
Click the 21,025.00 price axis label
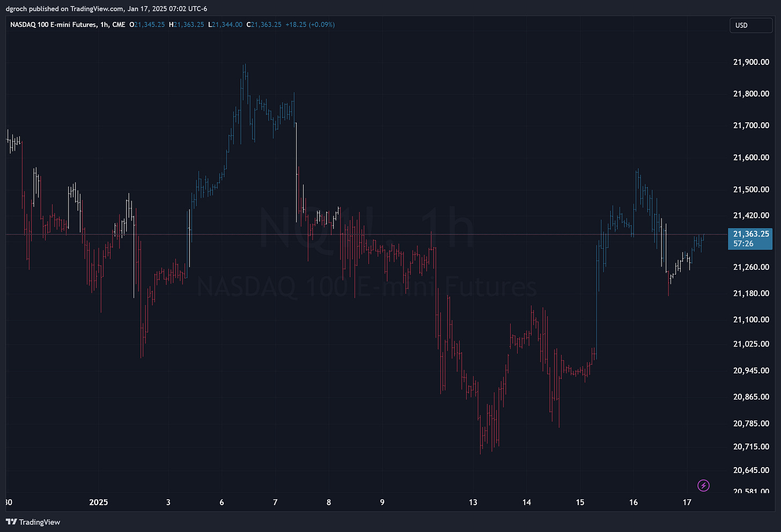tap(751, 344)
